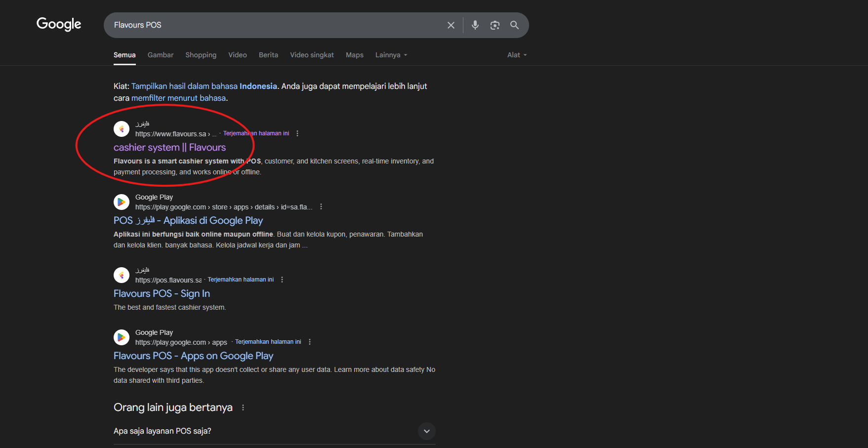Click the play.google.com store apps details URL
The width and height of the screenshot is (868, 448).
click(x=224, y=207)
